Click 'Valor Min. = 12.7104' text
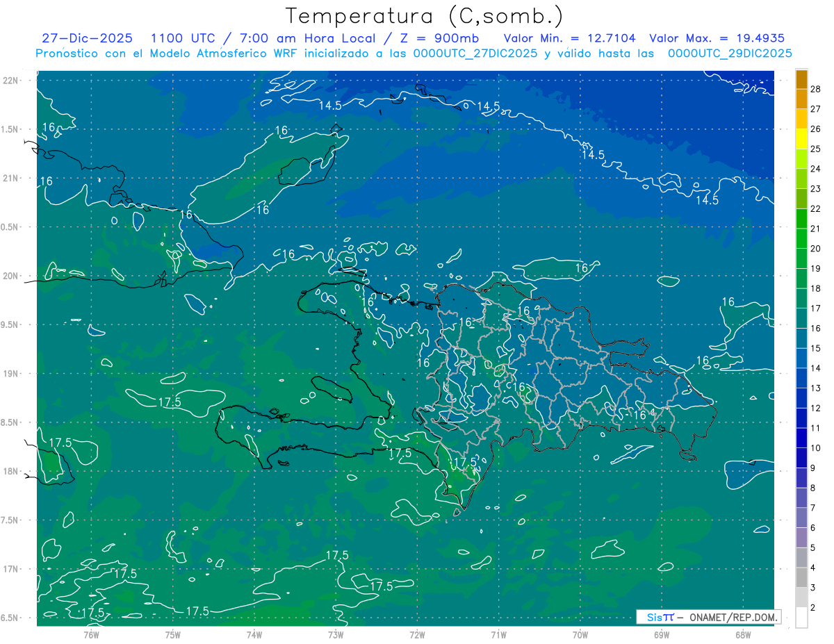This screenshot has height=644, width=834. coord(569,39)
